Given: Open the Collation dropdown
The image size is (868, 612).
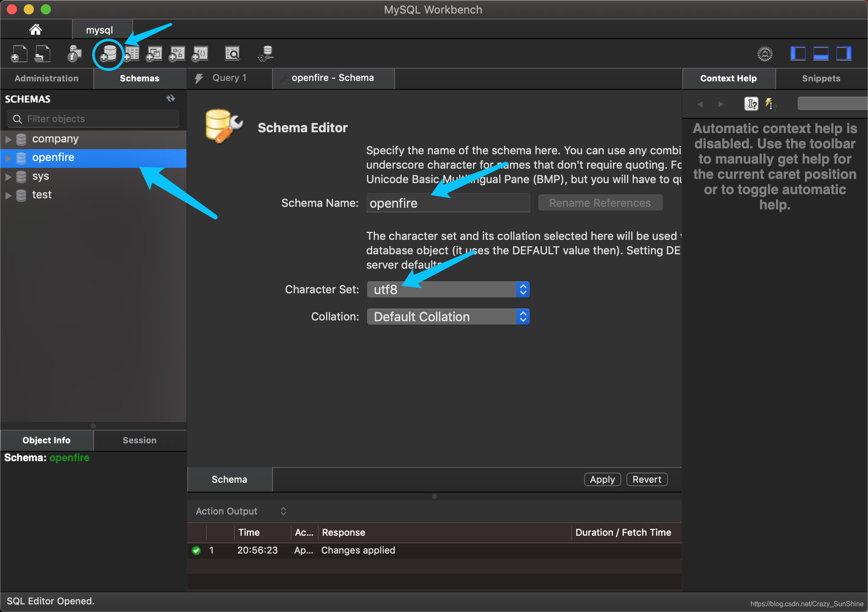Looking at the screenshot, I should click(448, 317).
